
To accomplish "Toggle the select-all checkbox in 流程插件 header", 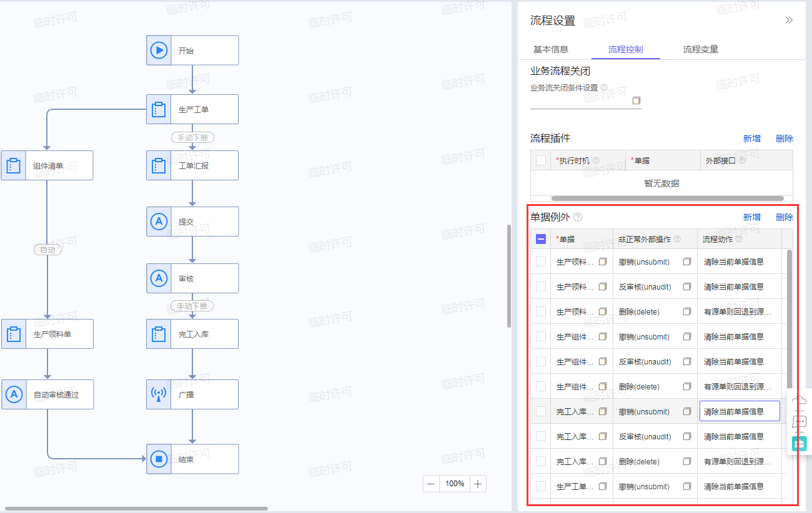I will tap(541, 160).
